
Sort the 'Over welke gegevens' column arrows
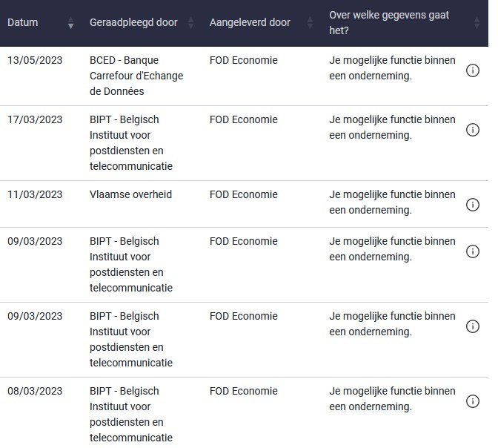(x=477, y=23)
